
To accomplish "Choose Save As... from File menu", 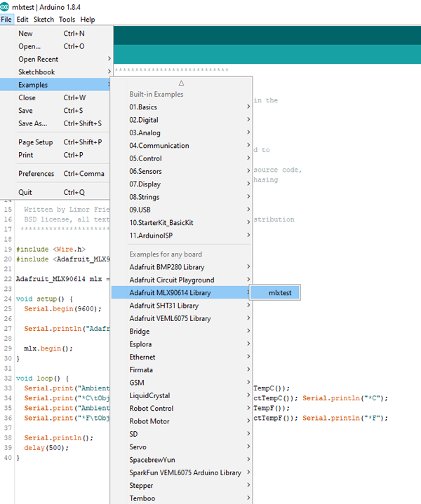I will [x=55, y=123].
